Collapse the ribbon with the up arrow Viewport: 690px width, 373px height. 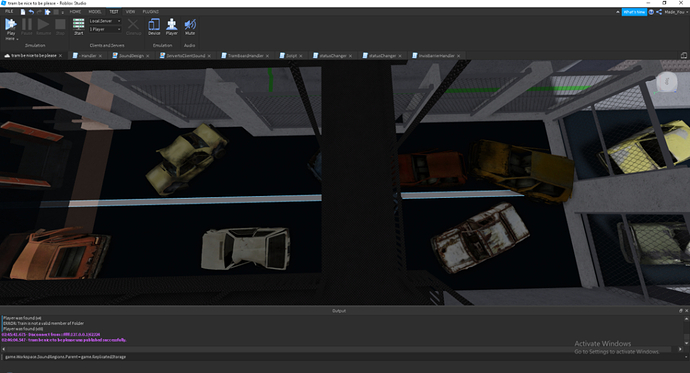tap(617, 12)
